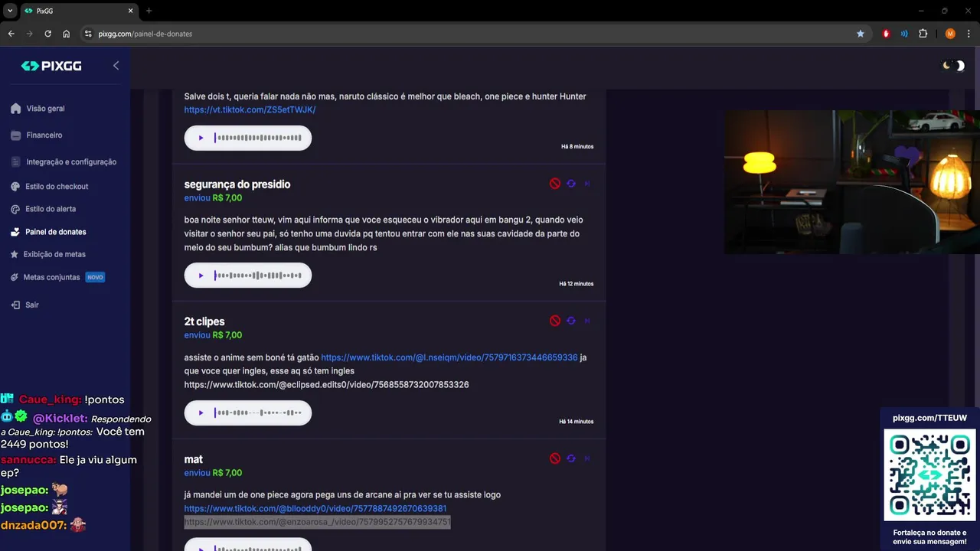This screenshot has height=551, width=980.
Task: Open the blue sound waves extension
Action: point(904,34)
